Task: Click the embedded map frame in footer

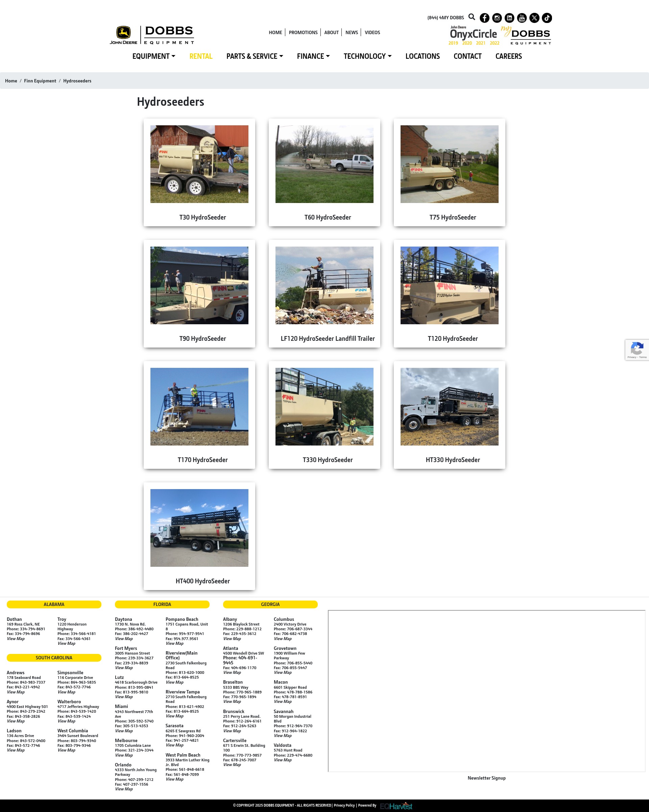Action: (x=486, y=691)
